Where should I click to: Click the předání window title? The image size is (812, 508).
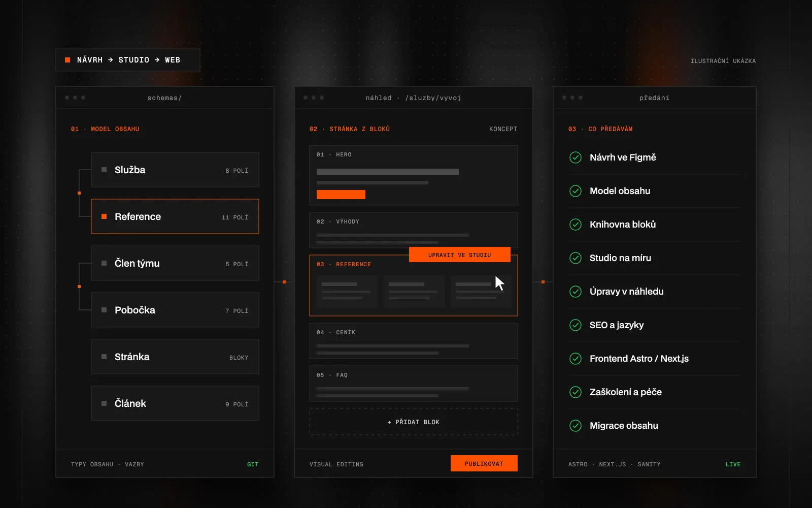[x=654, y=98]
